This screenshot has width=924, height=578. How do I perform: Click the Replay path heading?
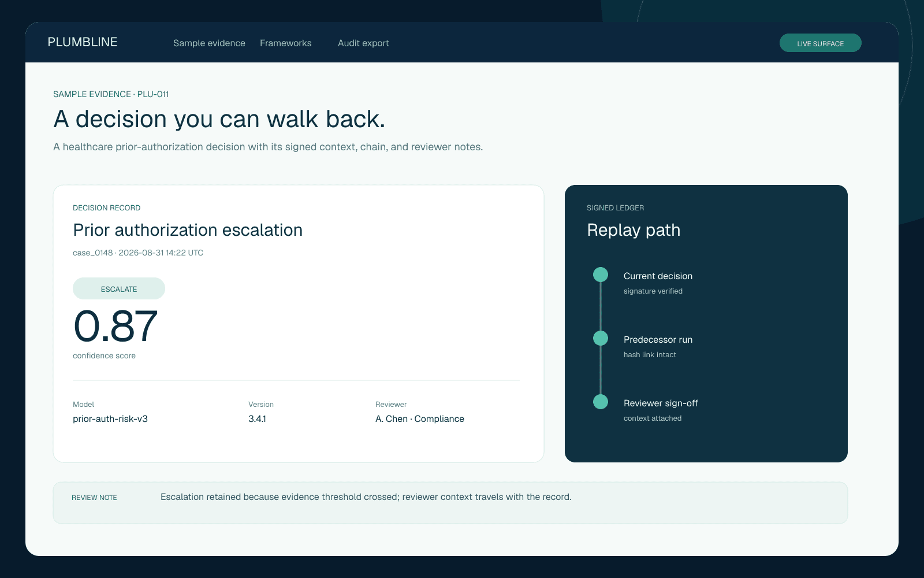pos(634,230)
